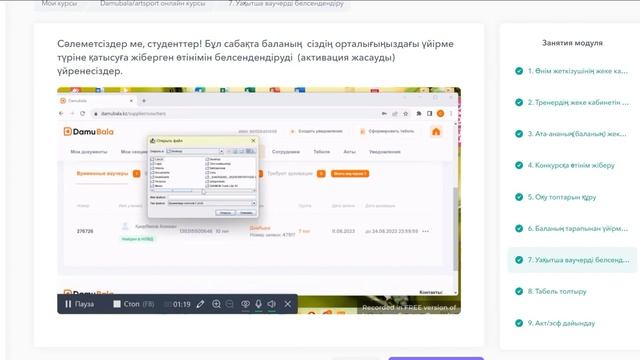Click the vertical scrollbar of the recorded page
This screenshot has height=360, width=640.
click(456, 229)
